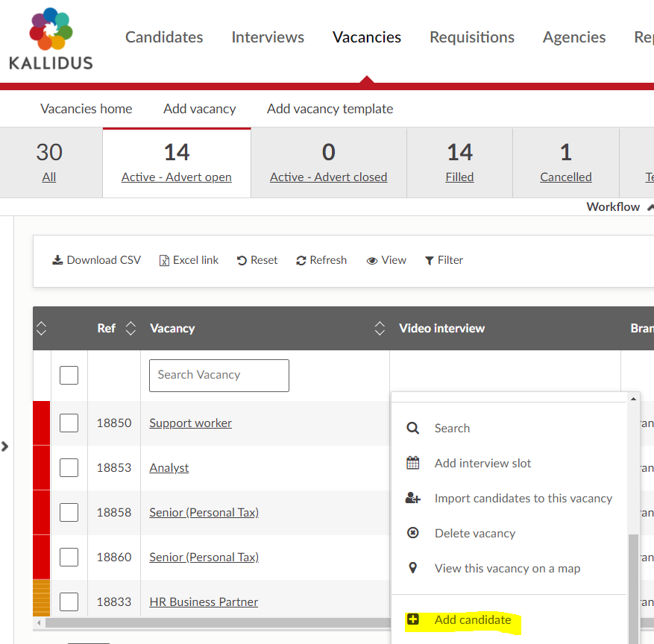The image size is (654, 644).
Task: Choose View this vacancy on a map
Action: coord(507,568)
